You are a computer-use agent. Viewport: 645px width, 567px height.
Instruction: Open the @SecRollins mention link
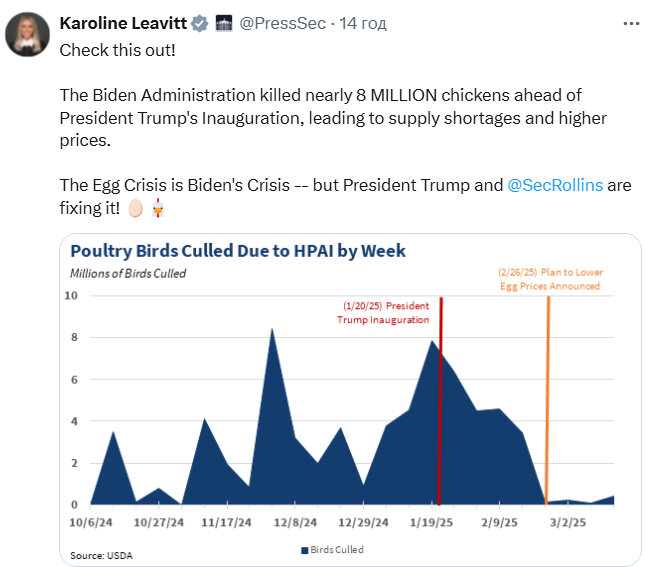[555, 186]
